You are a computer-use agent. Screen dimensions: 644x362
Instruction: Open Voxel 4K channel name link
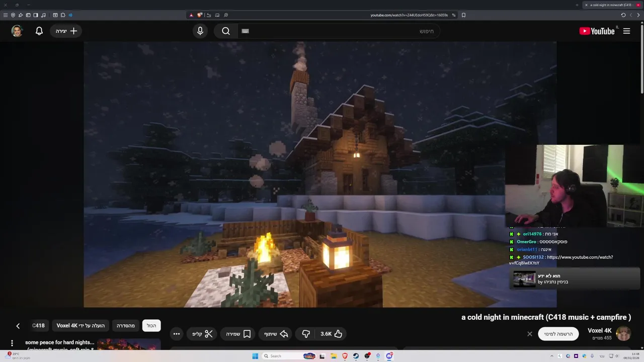click(x=600, y=330)
